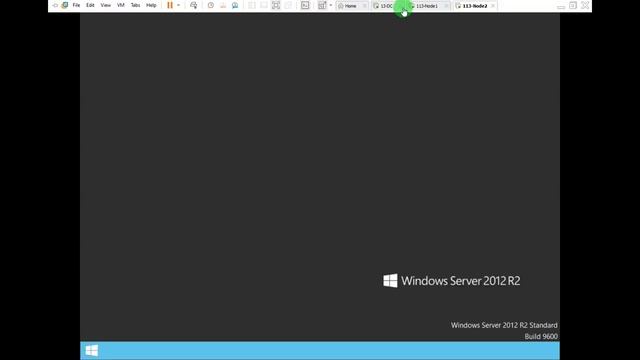Screen dimensions: 640x360
Task: Revert the VM to previous snapshot
Action: click(x=223, y=5)
